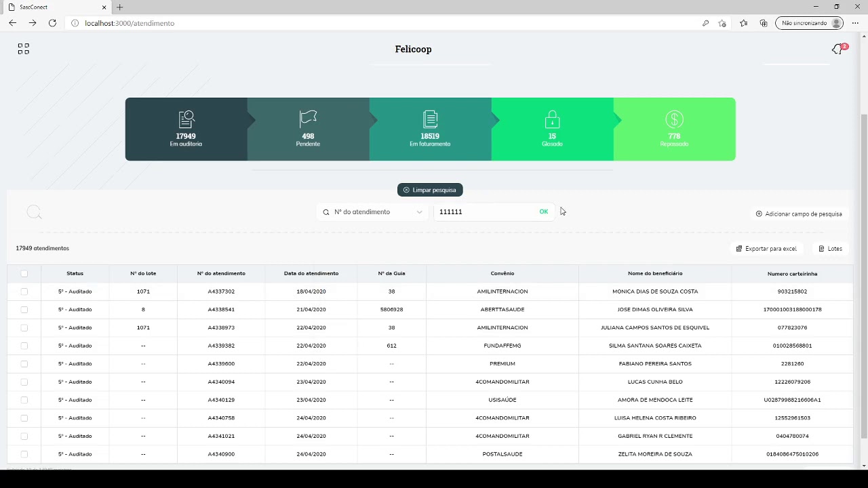Click the Nº do lote column header
Screen dimensions: 868x488
[143, 274]
